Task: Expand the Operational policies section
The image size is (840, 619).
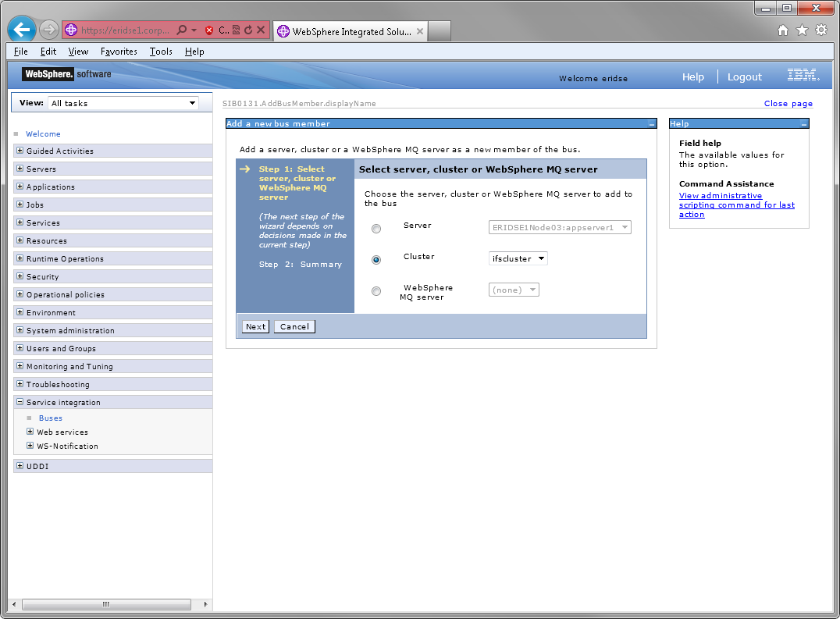Action: coord(20,294)
